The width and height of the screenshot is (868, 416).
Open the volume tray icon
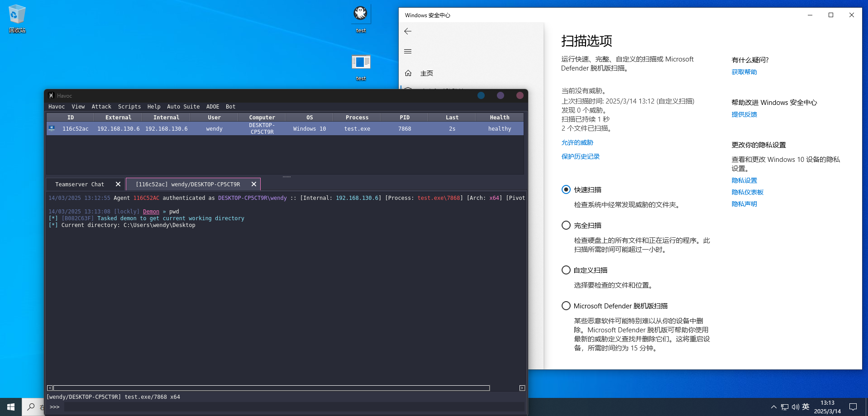point(795,407)
